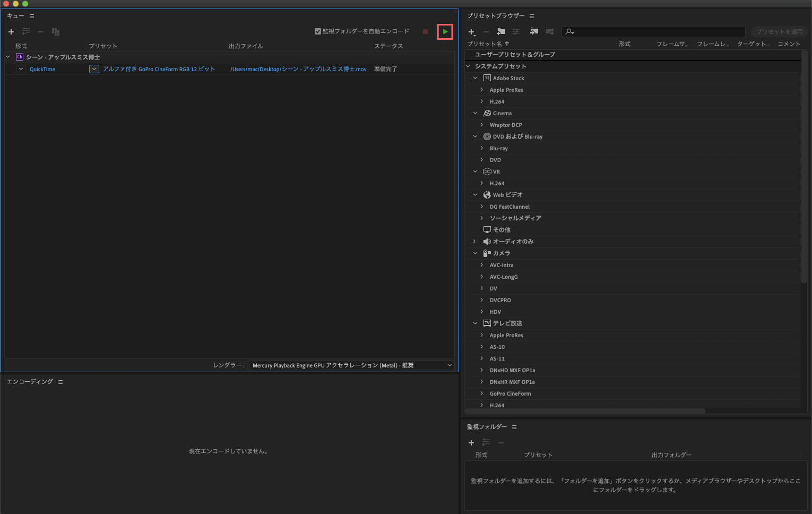
Task: Click the add output icon in the queue toolbar
Action: pyautogui.click(x=25, y=32)
